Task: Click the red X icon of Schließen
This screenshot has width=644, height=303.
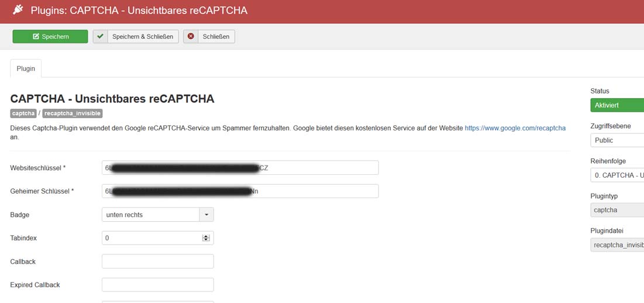Action: click(x=191, y=36)
